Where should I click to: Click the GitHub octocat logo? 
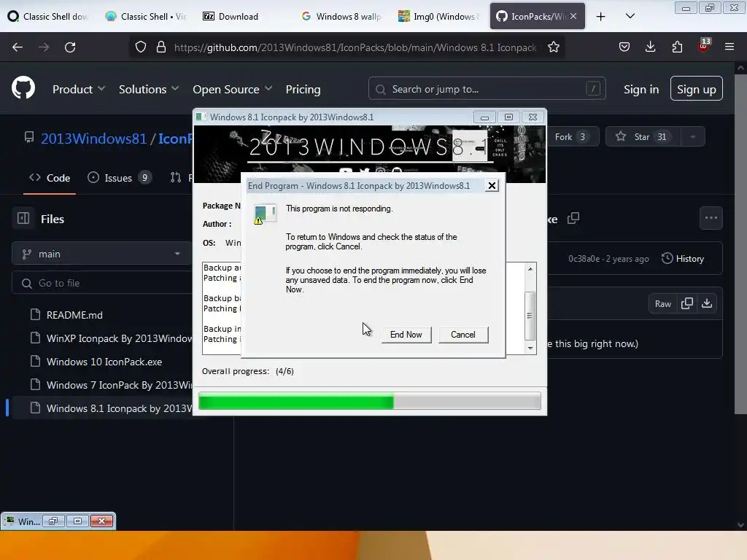coord(23,88)
